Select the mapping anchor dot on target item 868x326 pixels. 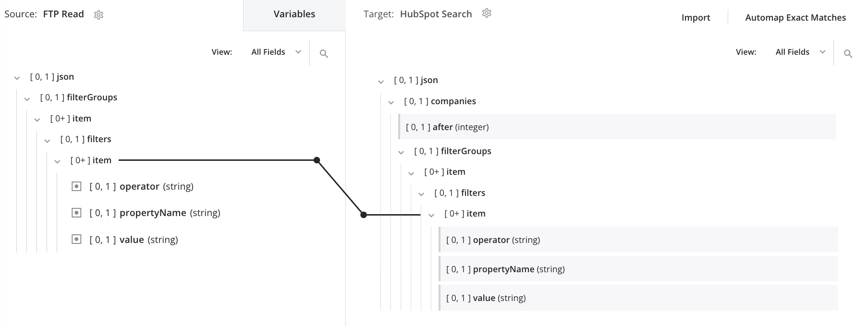[x=364, y=215]
